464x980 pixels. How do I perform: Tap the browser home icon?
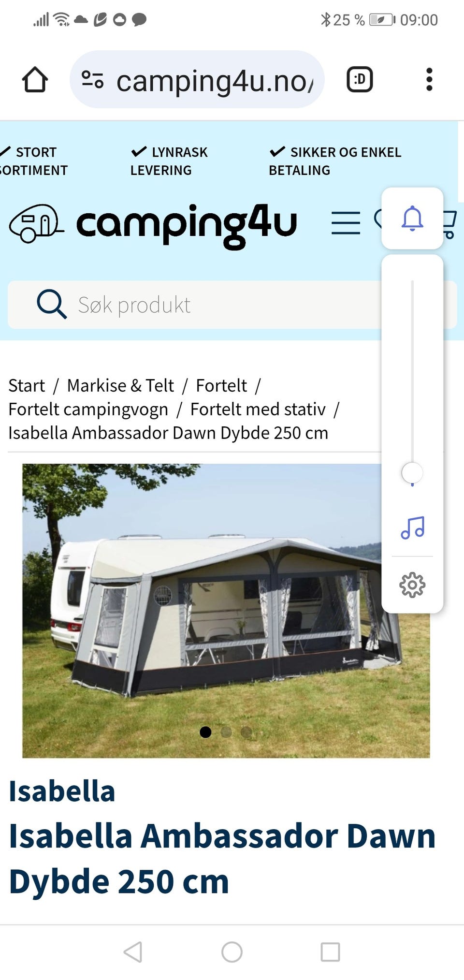coord(35,80)
